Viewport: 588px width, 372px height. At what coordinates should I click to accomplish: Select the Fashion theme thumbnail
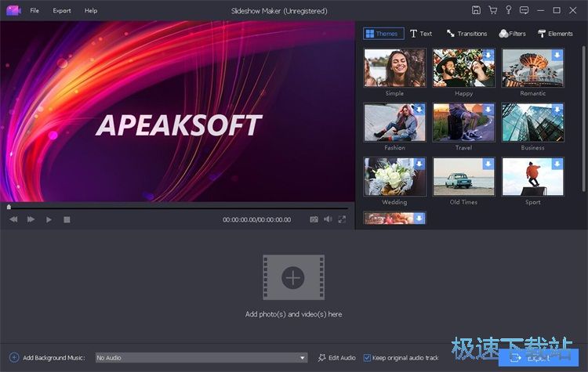point(394,122)
